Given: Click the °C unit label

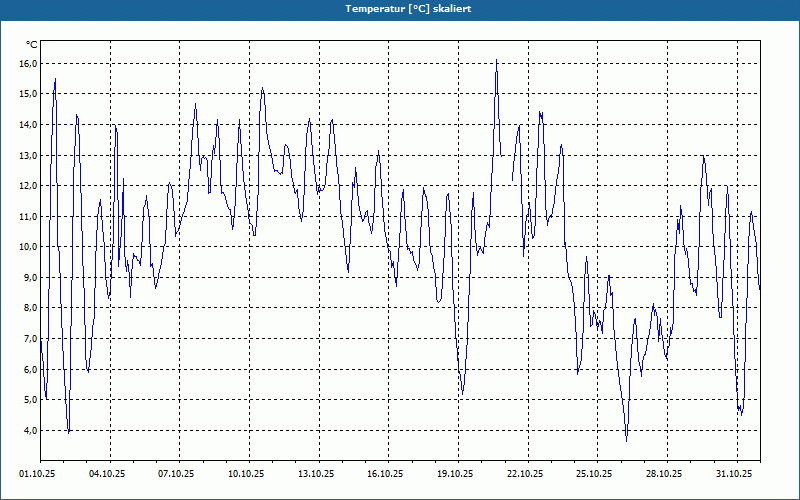Looking at the screenshot, I should pos(32,45).
